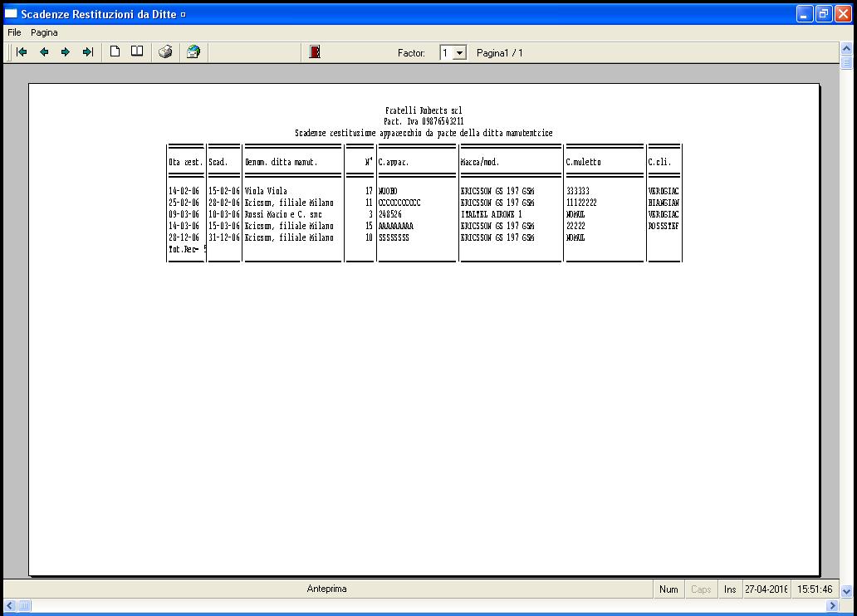Click the Caps indicator in status bar
The image size is (857, 616).
tap(701, 589)
